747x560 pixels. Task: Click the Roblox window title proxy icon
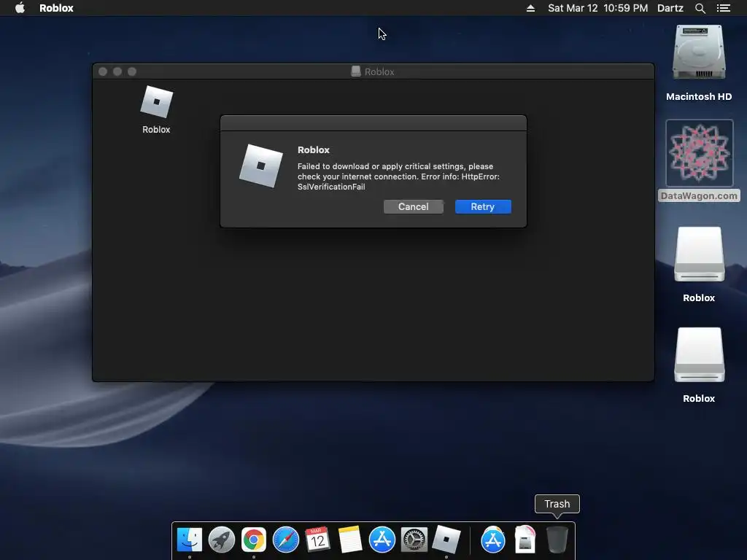point(355,71)
